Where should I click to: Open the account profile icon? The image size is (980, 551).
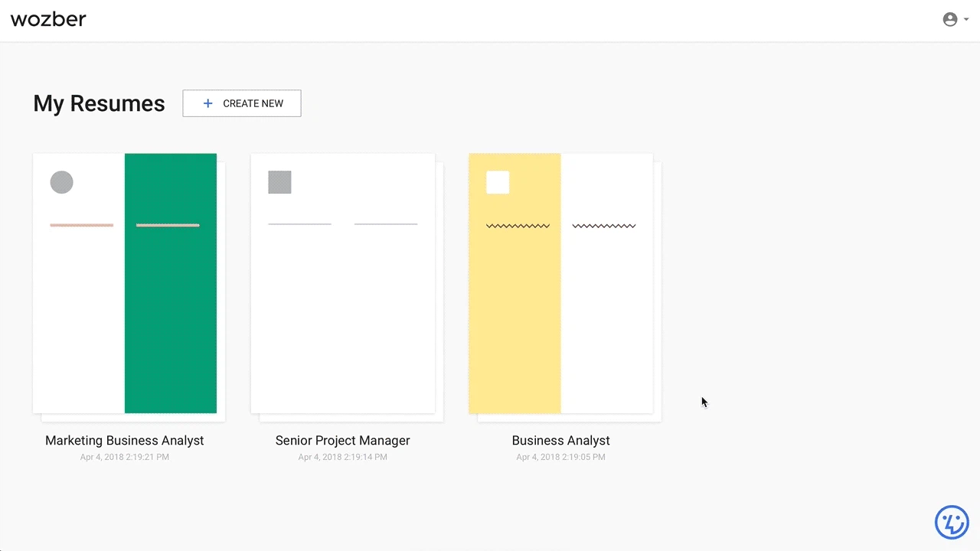pos(949,20)
